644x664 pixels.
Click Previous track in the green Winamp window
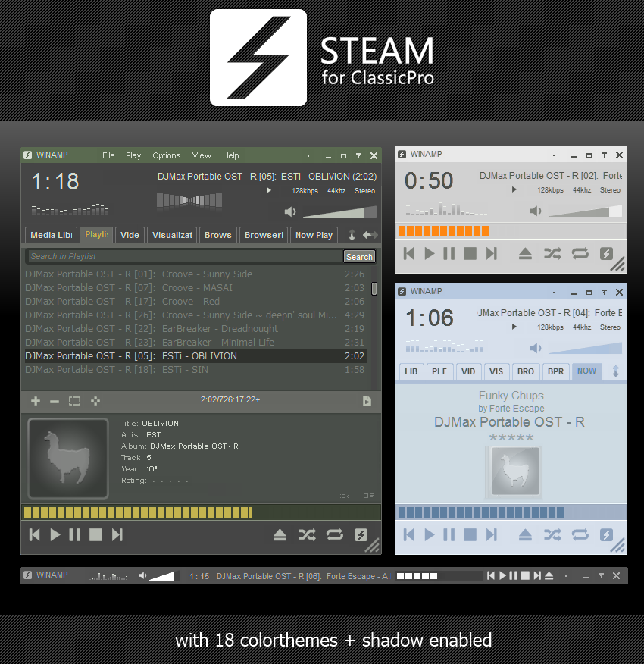click(x=35, y=535)
